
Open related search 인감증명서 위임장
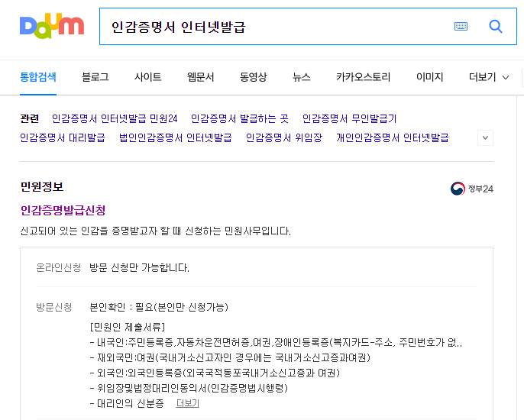point(284,137)
